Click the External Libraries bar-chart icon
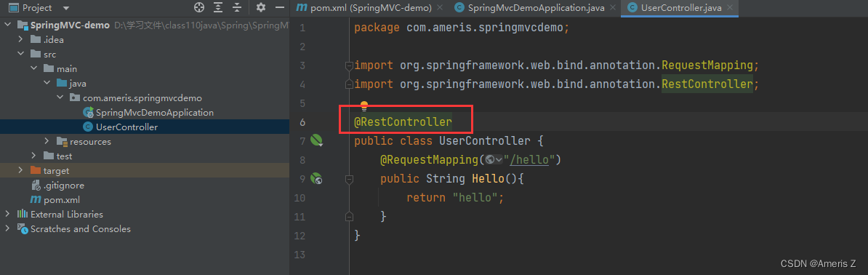Image resolution: width=868 pixels, height=275 pixels. [x=23, y=214]
